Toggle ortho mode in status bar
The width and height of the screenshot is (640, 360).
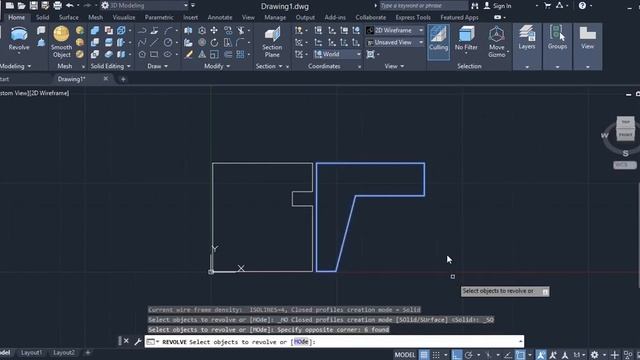[x=456, y=355]
